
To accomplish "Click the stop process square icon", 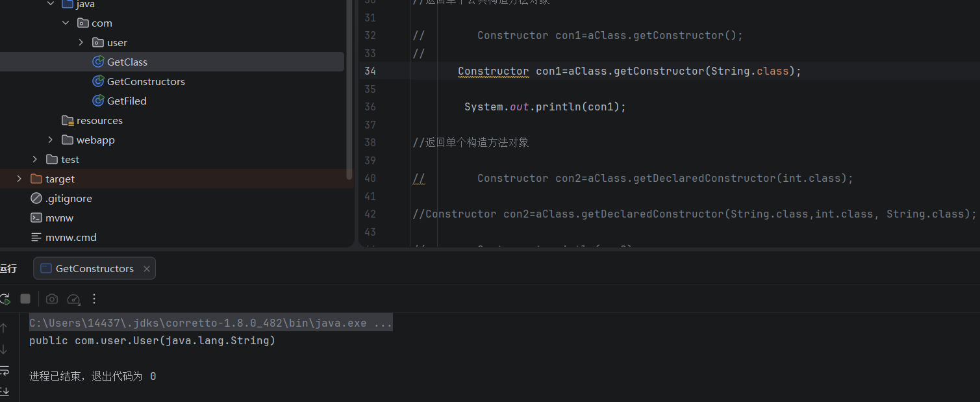I will pos(25,299).
